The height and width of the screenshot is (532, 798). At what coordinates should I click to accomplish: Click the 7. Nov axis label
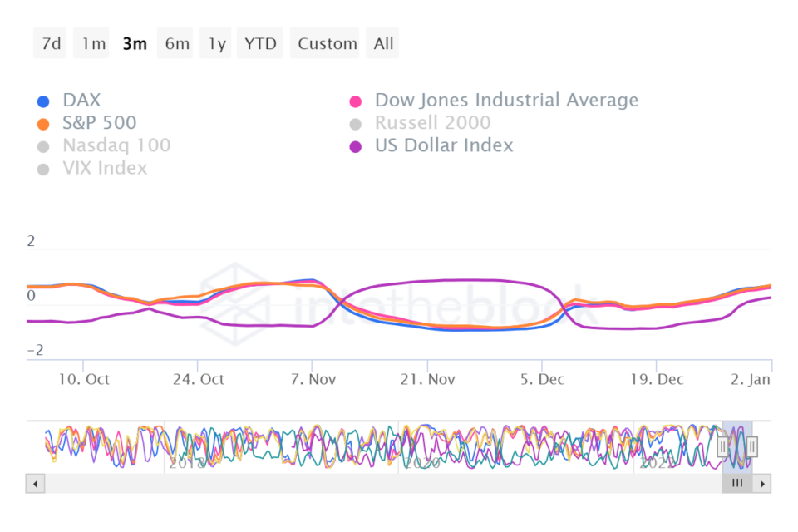click(x=313, y=379)
